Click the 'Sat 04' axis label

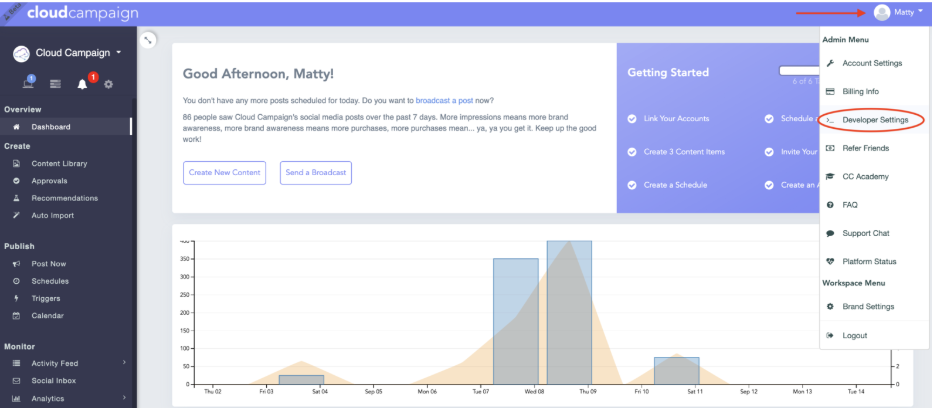(320, 392)
